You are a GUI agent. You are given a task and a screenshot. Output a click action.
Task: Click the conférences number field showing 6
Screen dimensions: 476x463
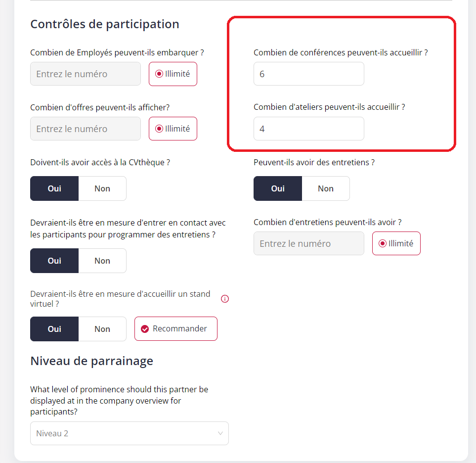[309, 74]
